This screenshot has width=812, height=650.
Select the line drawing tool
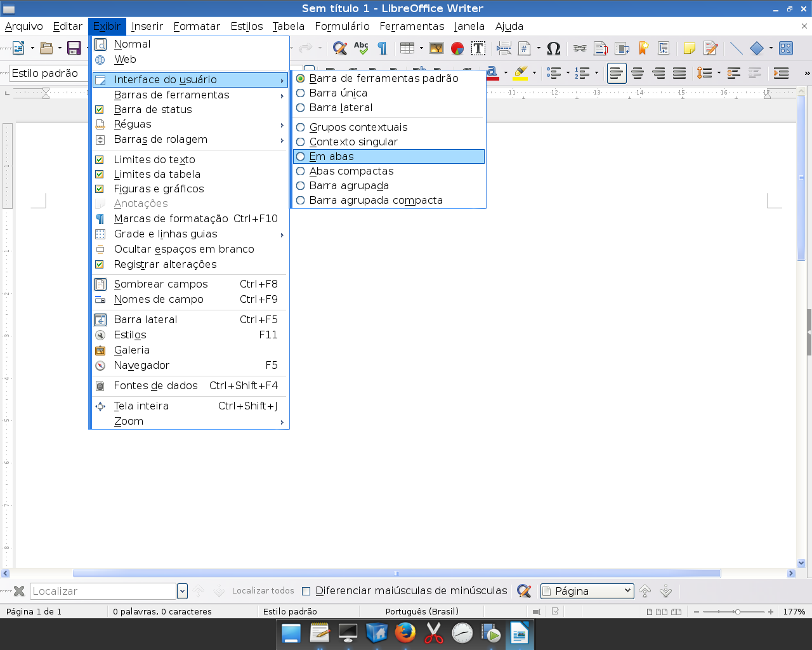click(736, 48)
